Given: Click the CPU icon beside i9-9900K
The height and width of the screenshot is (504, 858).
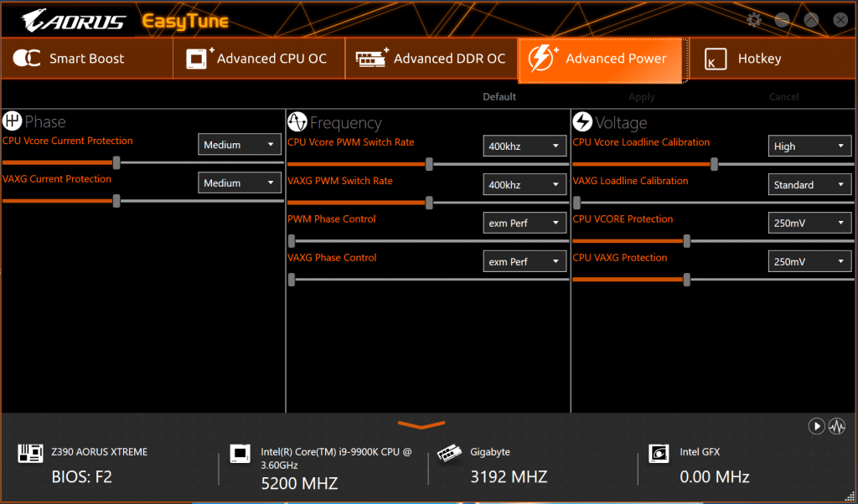Looking at the screenshot, I should point(240,454).
